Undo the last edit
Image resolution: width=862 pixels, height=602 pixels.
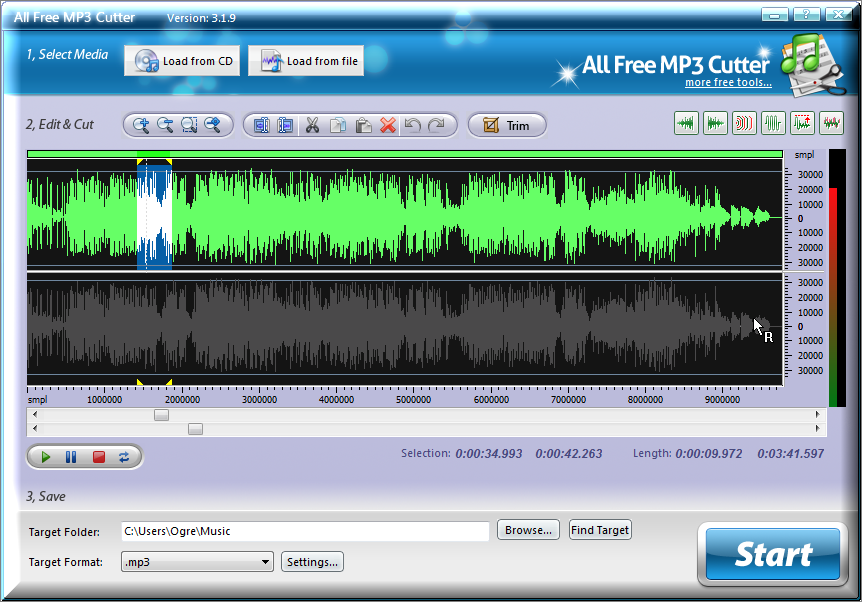[x=412, y=125]
